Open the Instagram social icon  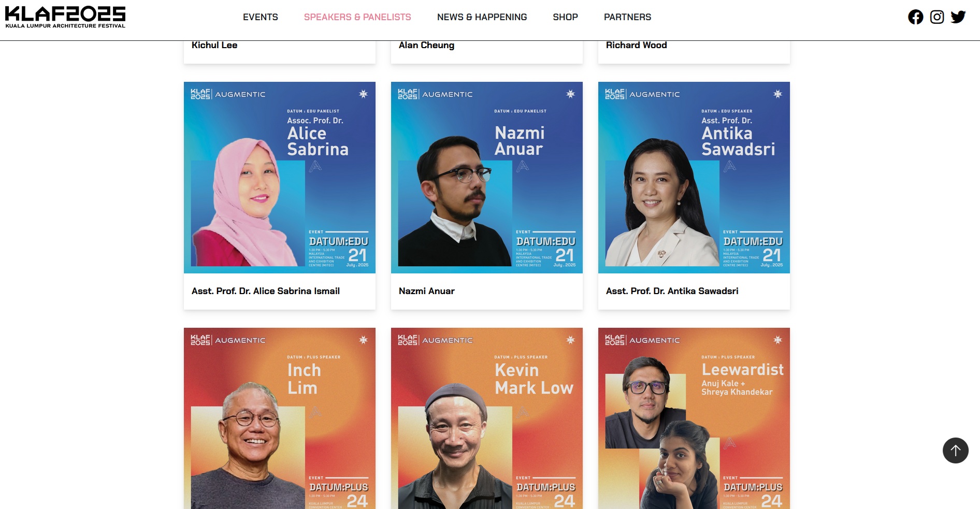pyautogui.click(x=936, y=17)
